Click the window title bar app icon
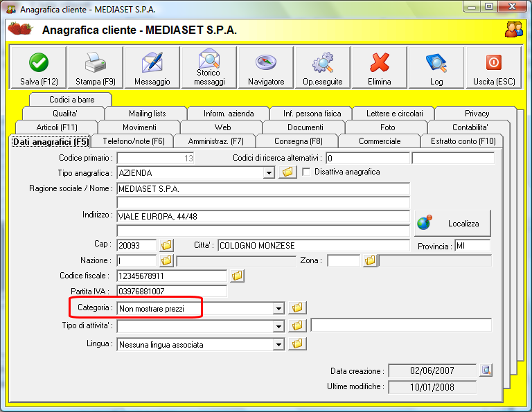532x412 pixels. [x=11, y=9]
